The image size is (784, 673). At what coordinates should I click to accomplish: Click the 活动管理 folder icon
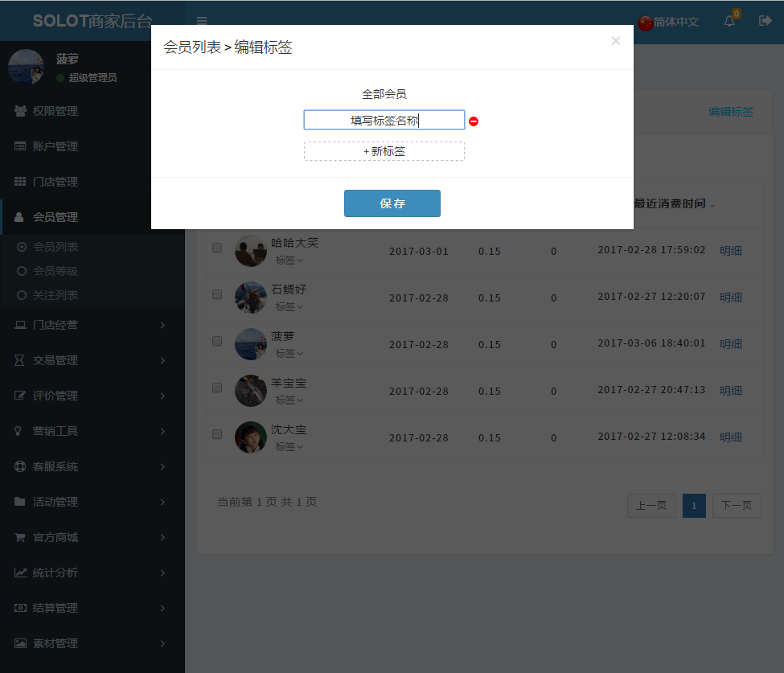coord(19,502)
